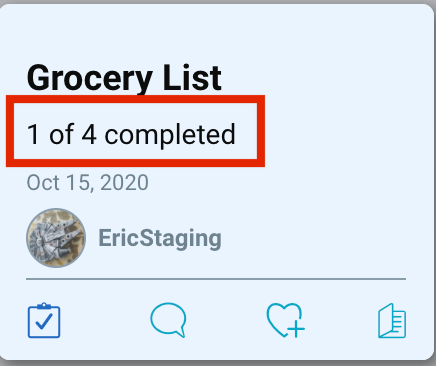
Task: Open the list by its bold heading
Action: (x=124, y=78)
